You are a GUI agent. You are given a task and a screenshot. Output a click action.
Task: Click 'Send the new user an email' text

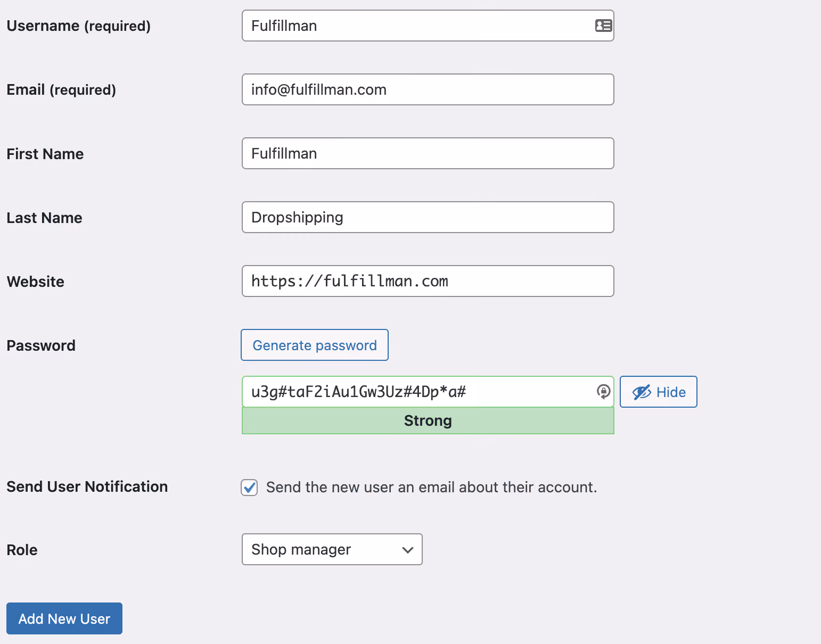432,487
